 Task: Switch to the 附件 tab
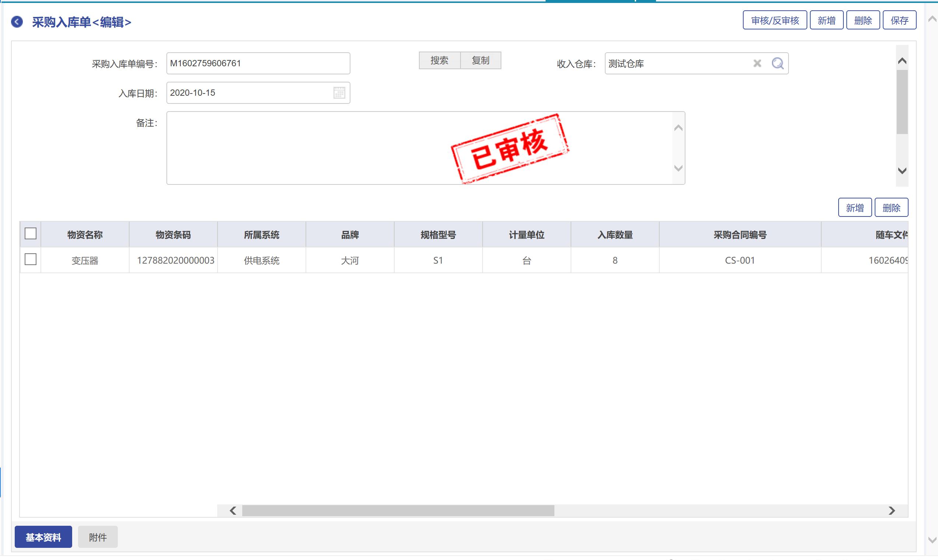98,537
